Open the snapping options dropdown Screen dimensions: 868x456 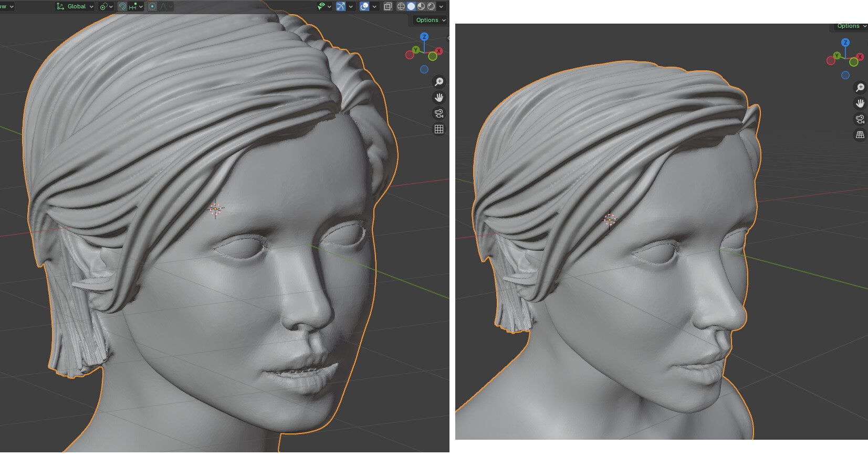click(x=135, y=6)
